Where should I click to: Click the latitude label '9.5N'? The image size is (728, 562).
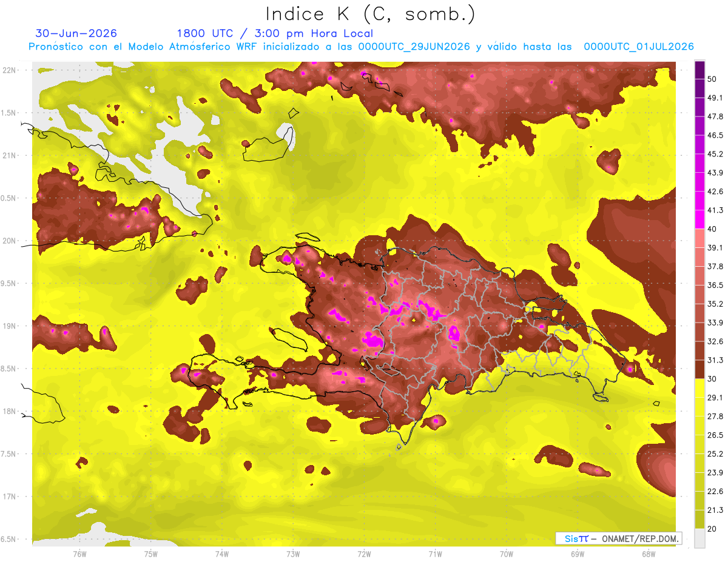point(9,283)
